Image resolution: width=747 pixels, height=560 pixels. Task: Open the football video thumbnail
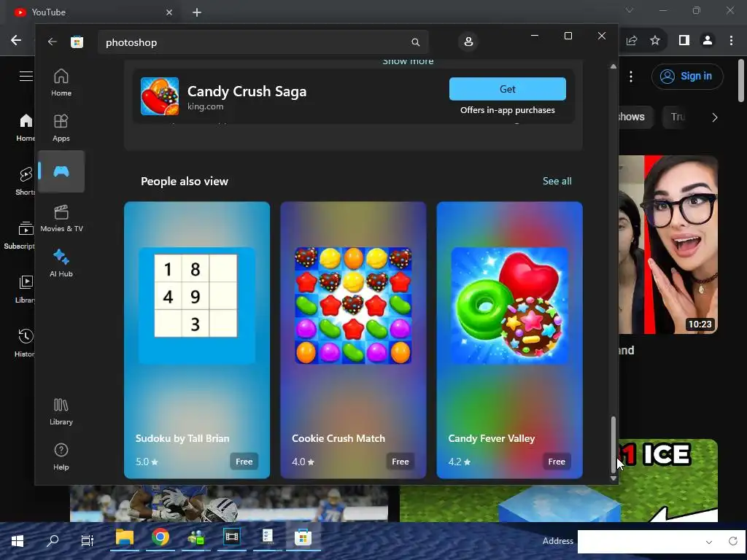[x=229, y=503]
